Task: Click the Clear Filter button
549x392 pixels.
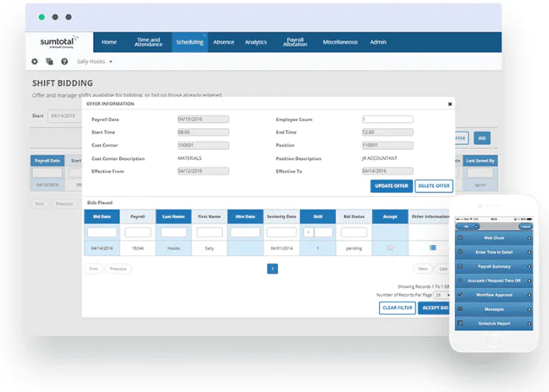Action: (x=398, y=307)
